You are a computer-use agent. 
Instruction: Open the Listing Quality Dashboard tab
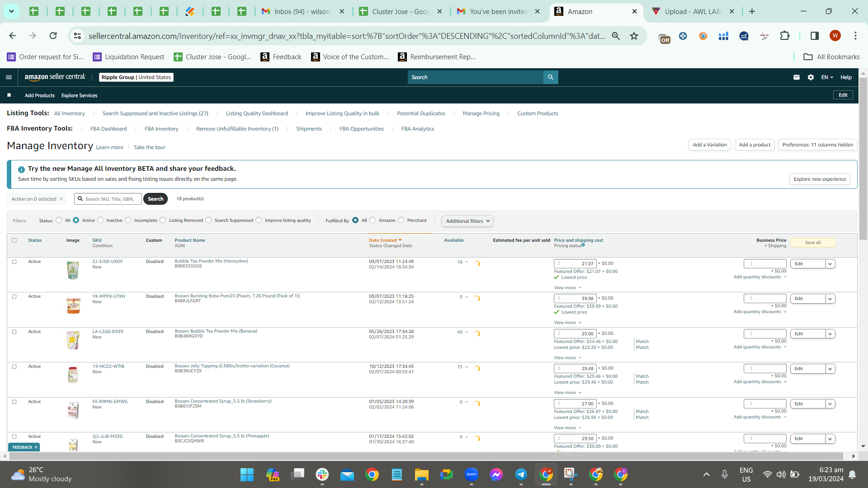click(x=257, y=113)
